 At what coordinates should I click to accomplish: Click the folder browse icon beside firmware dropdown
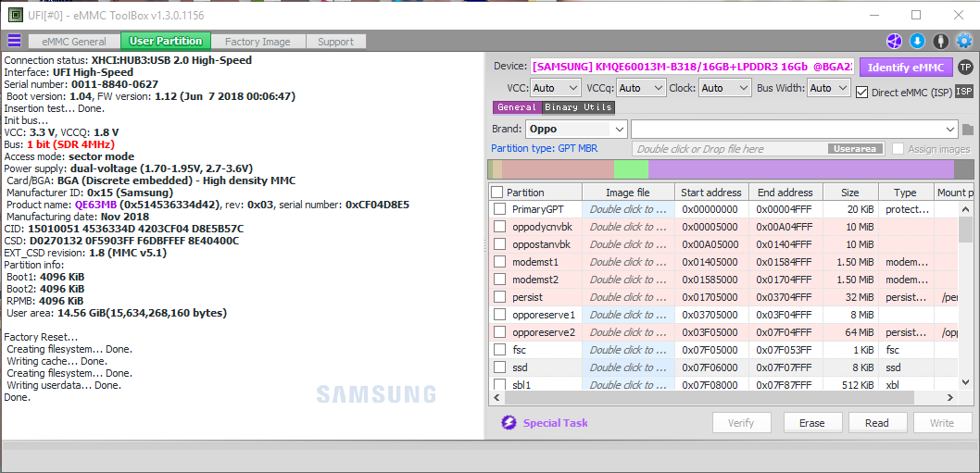(x=968, y=130)
